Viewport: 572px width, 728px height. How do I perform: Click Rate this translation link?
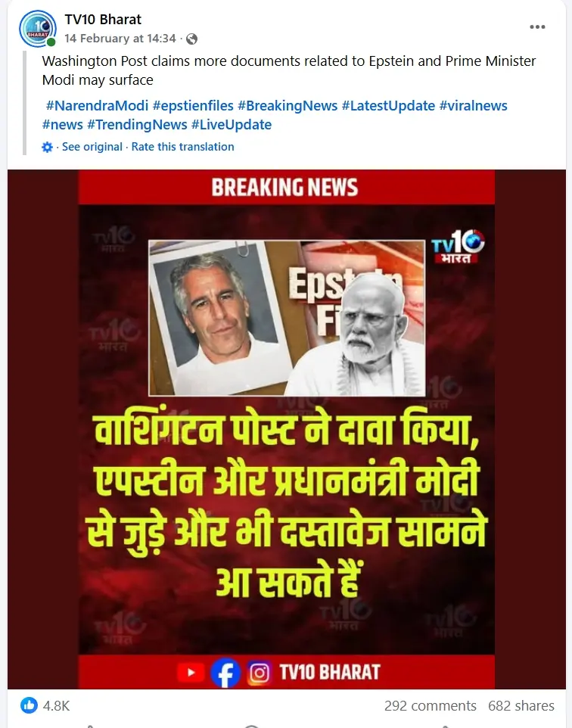point(182,147)
